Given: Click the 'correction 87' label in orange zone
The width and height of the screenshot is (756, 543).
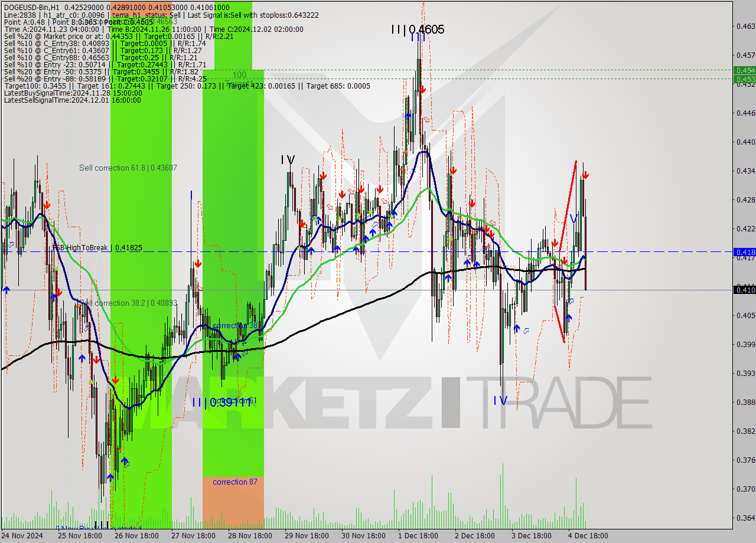Looking at the screenshot, I should click(x=235, y=482).
